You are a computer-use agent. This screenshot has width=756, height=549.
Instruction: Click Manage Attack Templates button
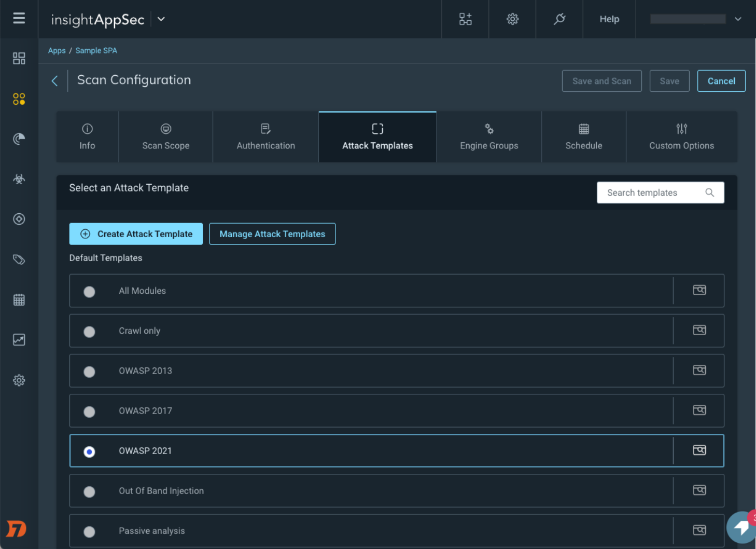(272, 234)
